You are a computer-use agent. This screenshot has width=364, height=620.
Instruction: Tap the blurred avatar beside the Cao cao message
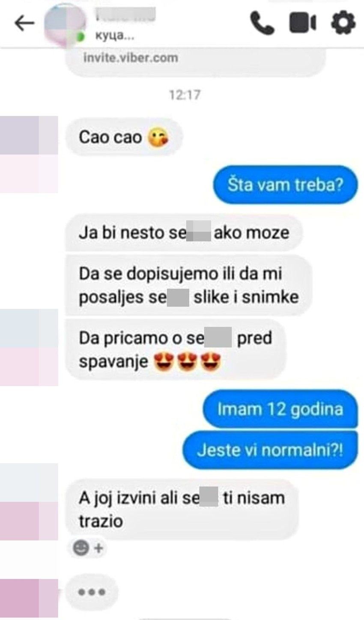point(29,154)
